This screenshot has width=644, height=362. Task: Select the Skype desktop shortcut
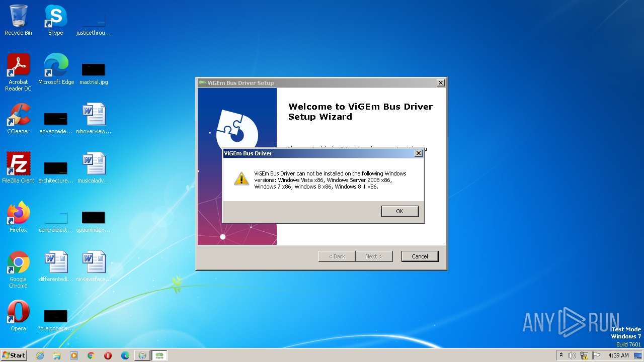coord(55,20)
